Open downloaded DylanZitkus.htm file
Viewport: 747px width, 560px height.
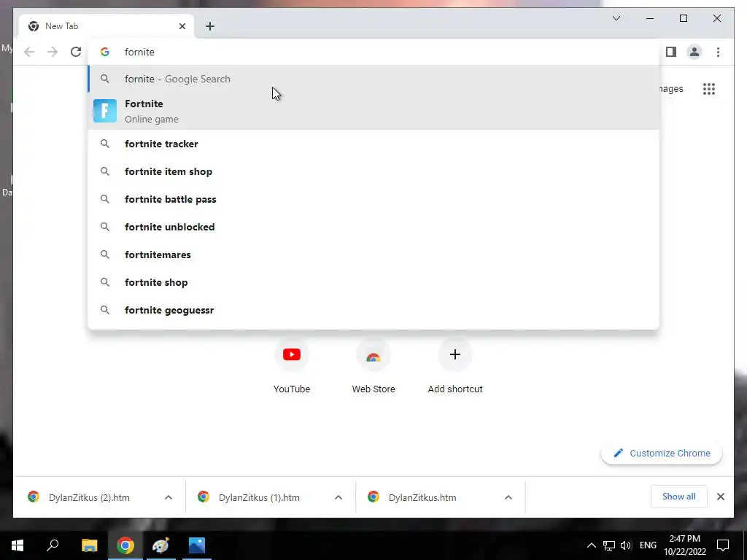422,497
